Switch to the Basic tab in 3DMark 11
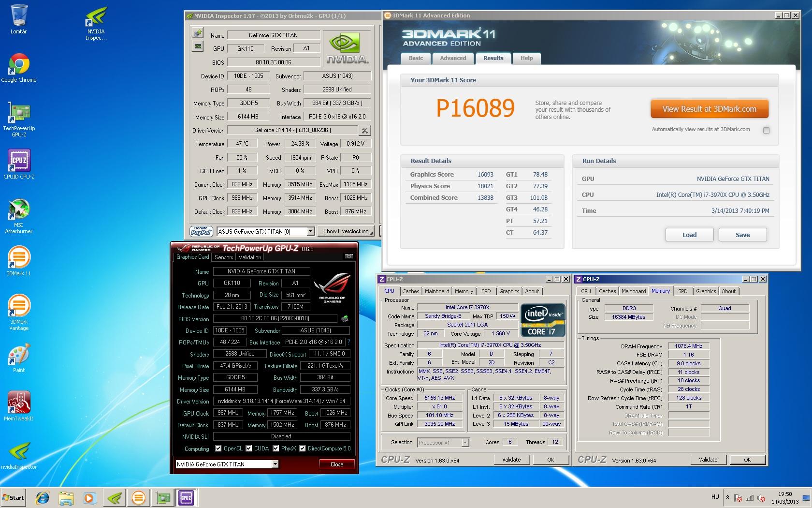This screenshot has width=812, height=508. pyautogui.click(x=416, y=58)
